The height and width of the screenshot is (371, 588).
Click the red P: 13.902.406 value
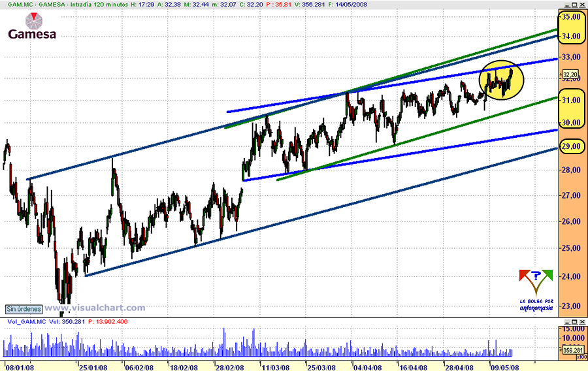tap(108, 321)
